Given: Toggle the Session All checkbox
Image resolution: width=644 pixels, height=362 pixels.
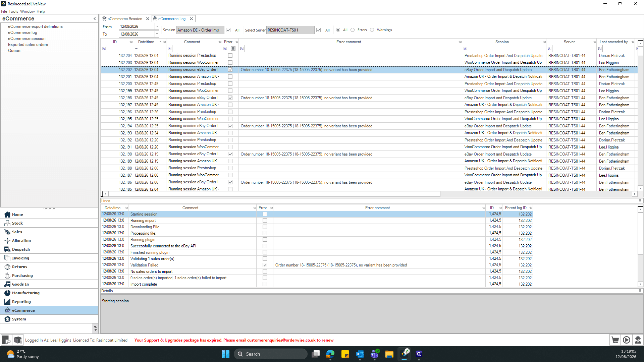Looking at the screenshot, I should tap(228, 30).
